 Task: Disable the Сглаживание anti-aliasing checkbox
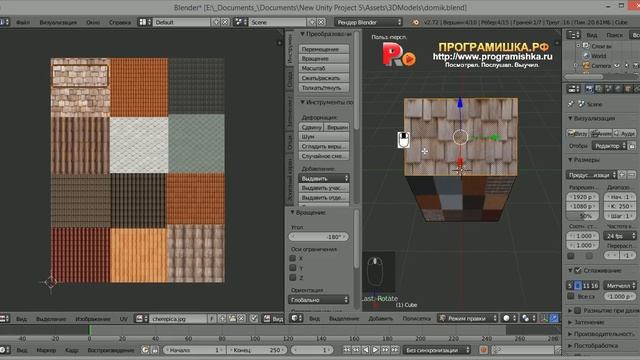pos(578,270)
